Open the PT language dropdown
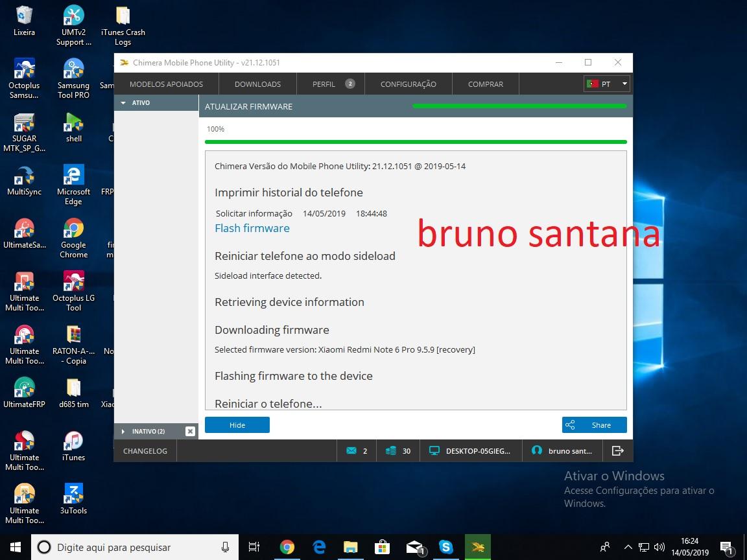The height and width of the screenshot is (560, 747). [607, 84]
